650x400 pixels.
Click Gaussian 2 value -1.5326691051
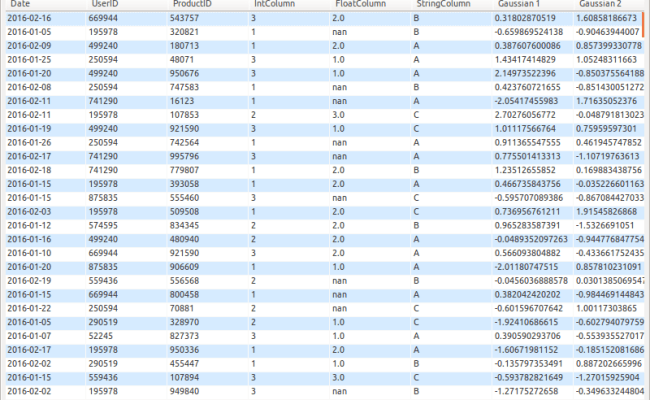click(x=605, y=225)
